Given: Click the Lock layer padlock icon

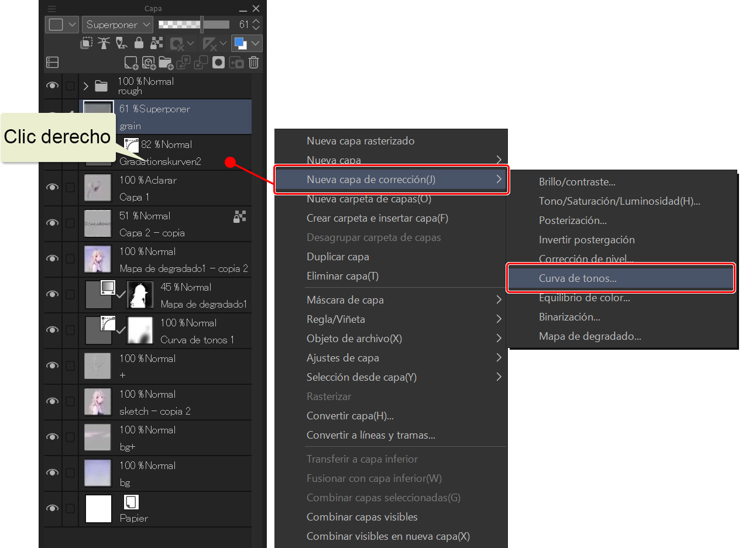Looking at the screenshot, I should (x=139, y=43).
